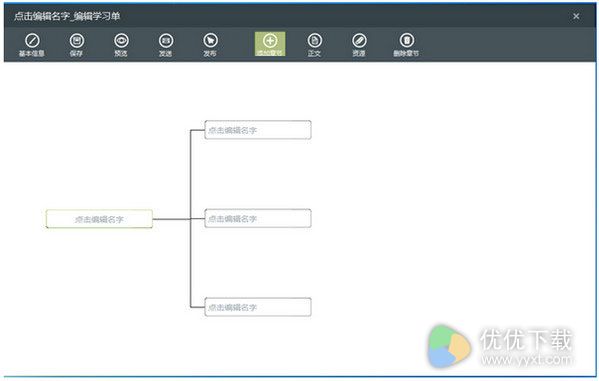Open the 正文 body text icon

[x=315, y=40]
